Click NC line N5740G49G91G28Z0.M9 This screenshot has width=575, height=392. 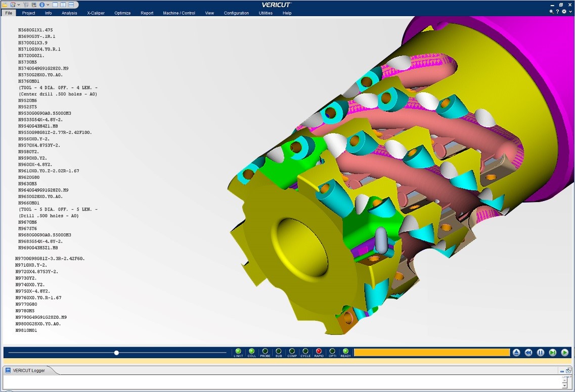click(43, 69)
